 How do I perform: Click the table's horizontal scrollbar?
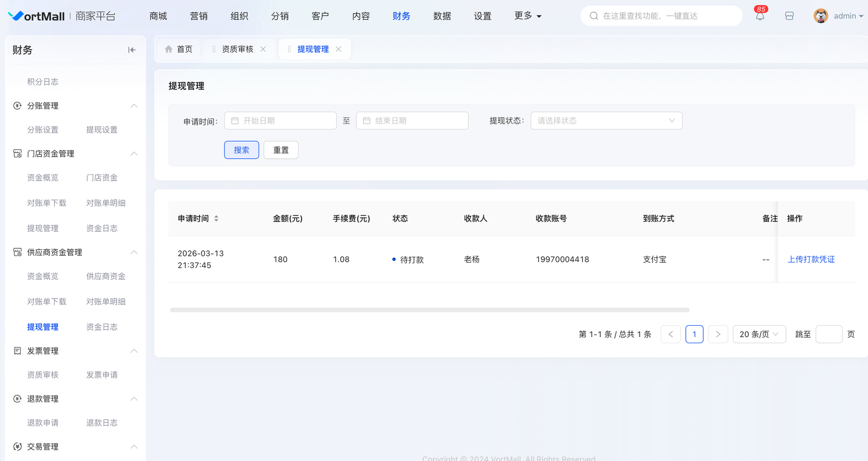[429, 310]
